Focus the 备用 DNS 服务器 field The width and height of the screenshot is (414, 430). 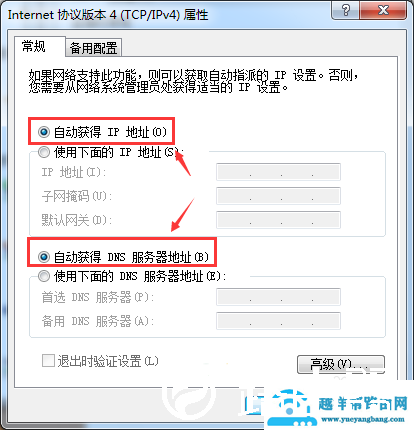click(x=278, y=321)
